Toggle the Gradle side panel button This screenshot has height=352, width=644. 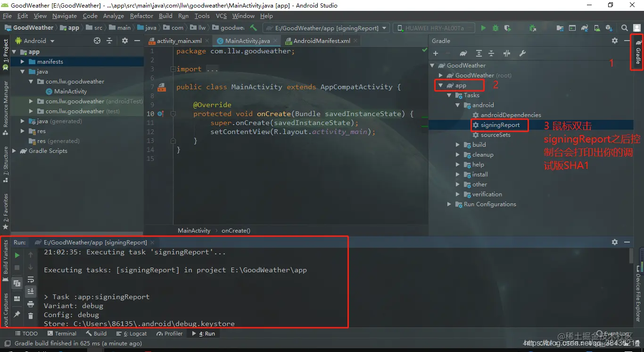[x=637, y=52]
